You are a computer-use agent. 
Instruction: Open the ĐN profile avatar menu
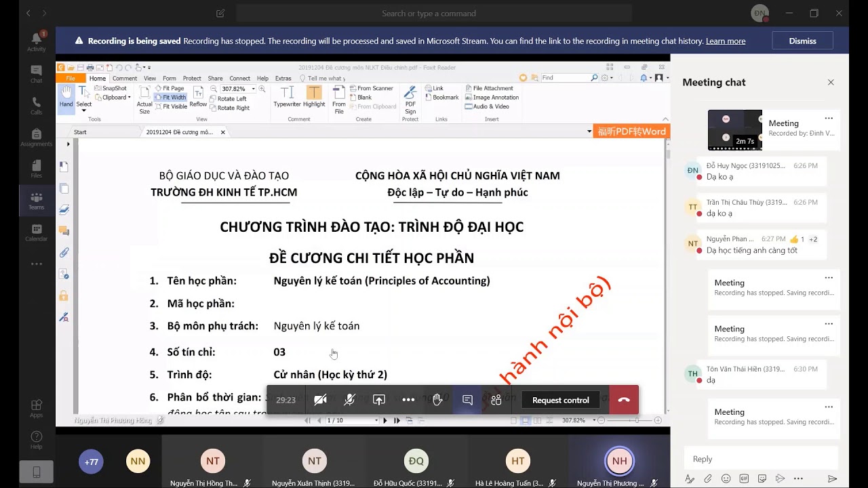click(760, 13)
